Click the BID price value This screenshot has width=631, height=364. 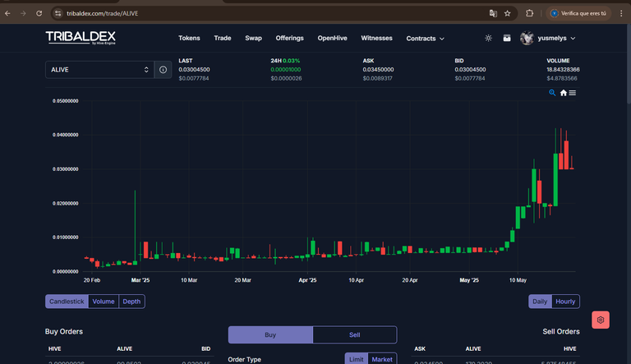(x=470, y=69)
